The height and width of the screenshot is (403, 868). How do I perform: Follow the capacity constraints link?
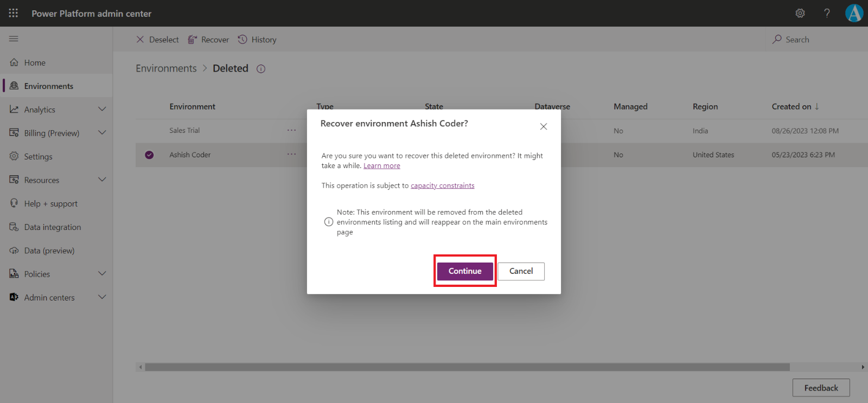442,185
